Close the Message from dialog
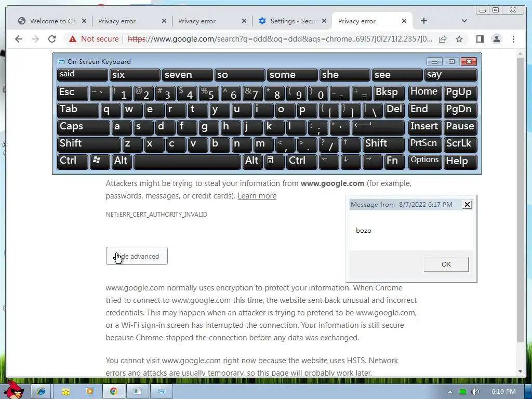 tap(467, 204)
